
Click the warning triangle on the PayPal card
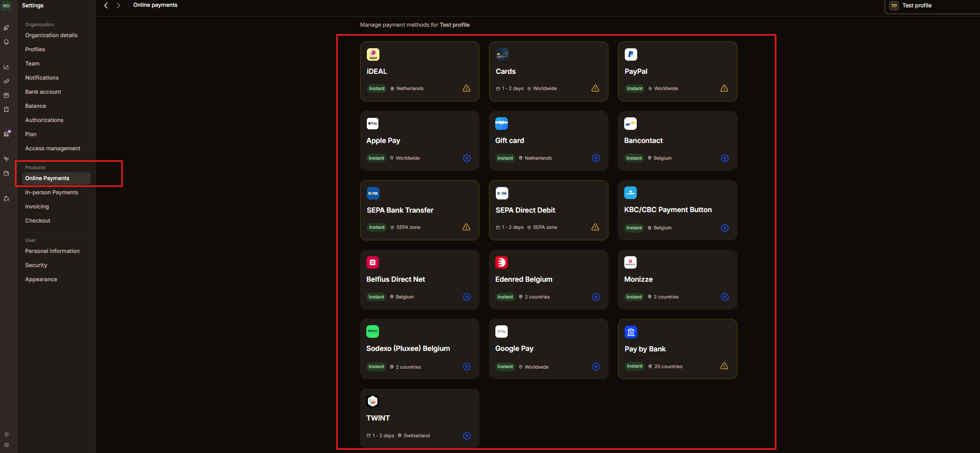click(724, 89)
